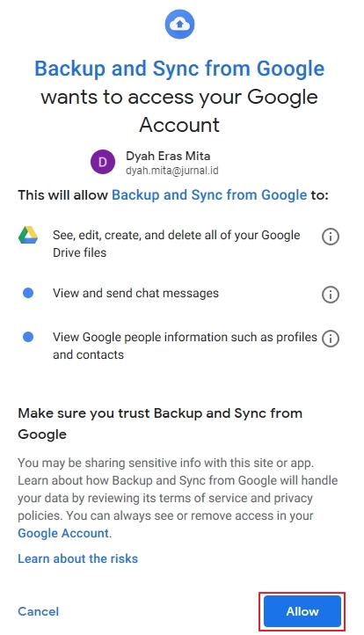Screen dimensions: 364x635
Task: Click Backup and Sync link in 'This will allow' line
Action: [209, 195]
